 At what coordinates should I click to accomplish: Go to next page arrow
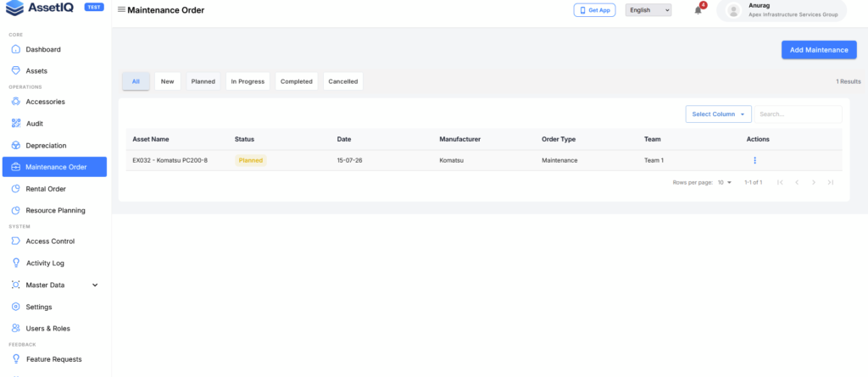pyautogui.click(x=814, y=182)
